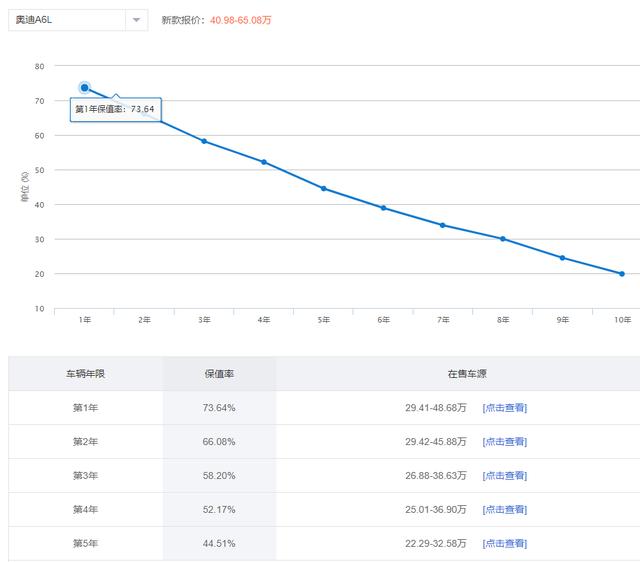Select the year 10 data point on chart

coord(622,274)
